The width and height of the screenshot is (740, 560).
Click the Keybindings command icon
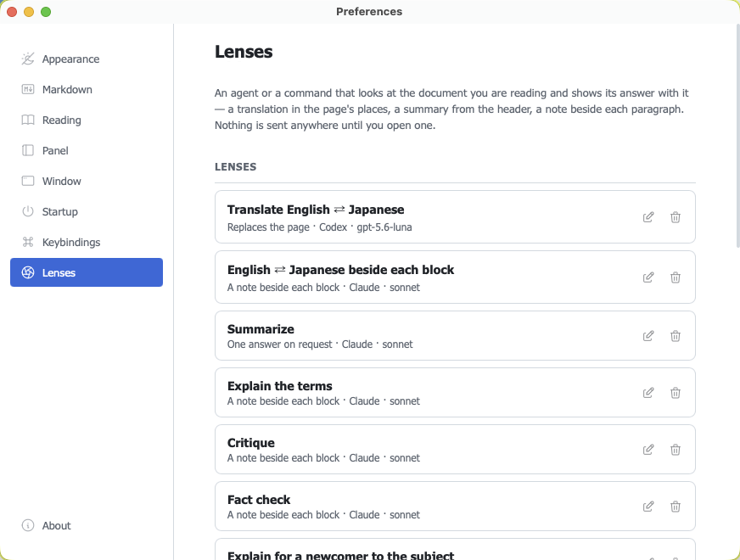tap(28, 242)
